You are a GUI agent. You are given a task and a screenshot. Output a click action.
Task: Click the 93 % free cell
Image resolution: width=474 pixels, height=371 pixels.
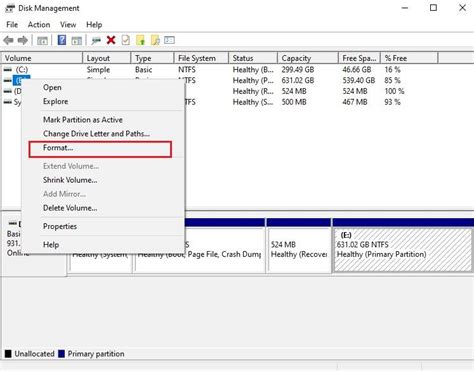click(392, 102)
